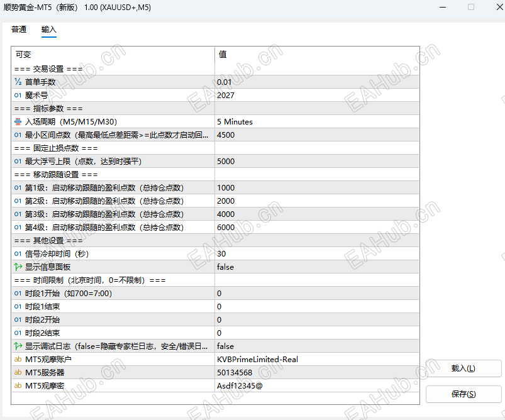Edit the 第4级 value 6000

[317, 228]
